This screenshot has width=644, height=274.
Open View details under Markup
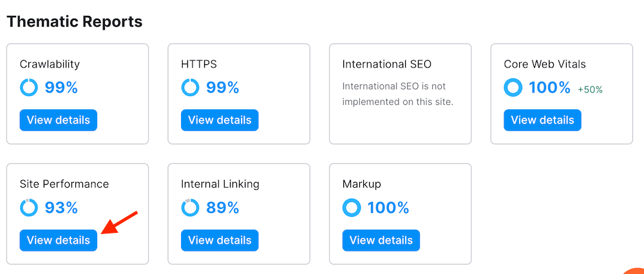coord(381,241)
